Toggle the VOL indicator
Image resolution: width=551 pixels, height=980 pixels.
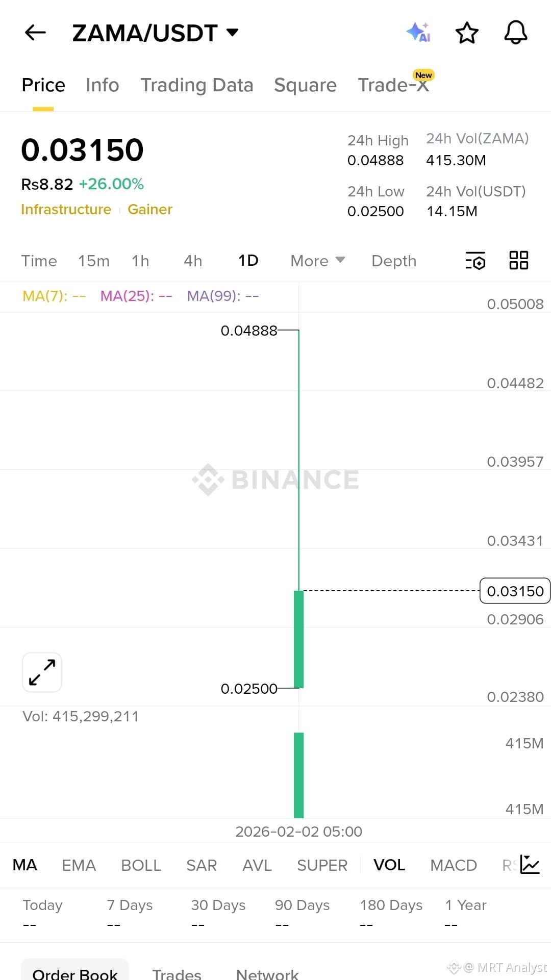point(389,865)
